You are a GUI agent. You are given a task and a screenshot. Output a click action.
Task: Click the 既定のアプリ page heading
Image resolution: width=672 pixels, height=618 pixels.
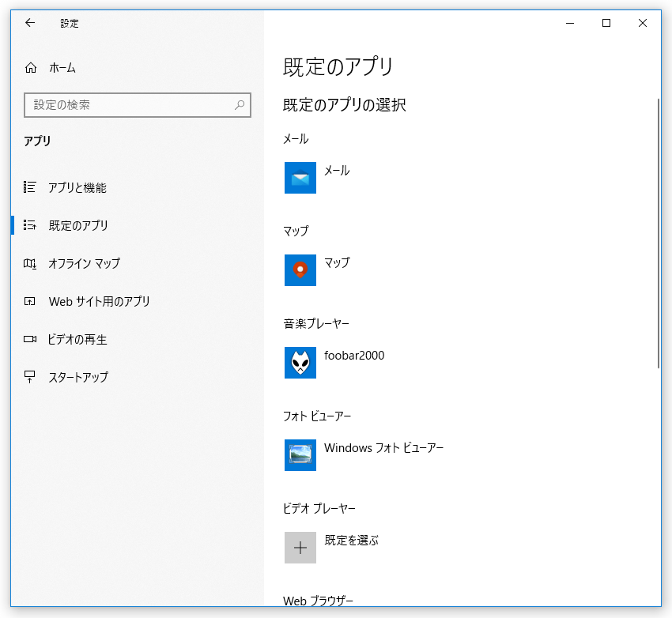[338, 67]
